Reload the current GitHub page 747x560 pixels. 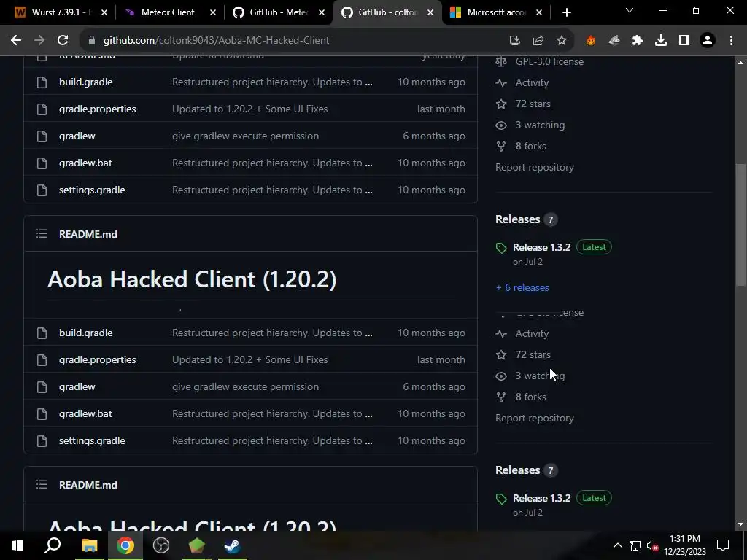(63, 41)
